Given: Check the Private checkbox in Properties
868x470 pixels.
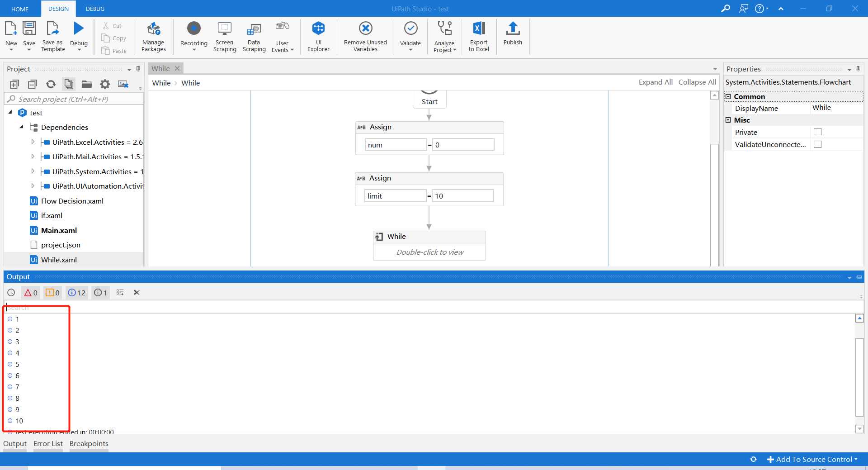Looking at the screenshot, I should 817,132.
